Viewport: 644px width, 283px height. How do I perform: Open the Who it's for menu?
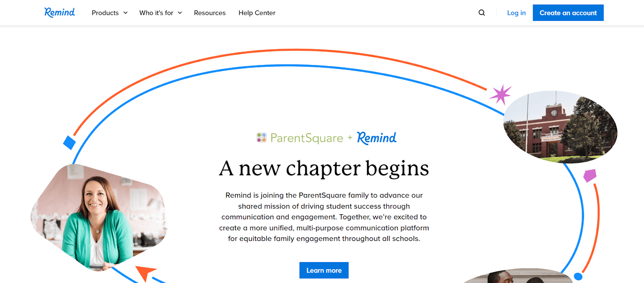pos(156,13)
